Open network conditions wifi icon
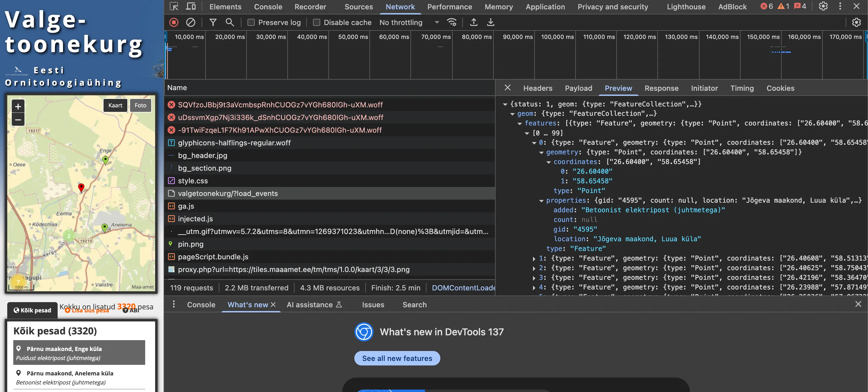Viewport: 868px width, 392px height. point(452,22)
